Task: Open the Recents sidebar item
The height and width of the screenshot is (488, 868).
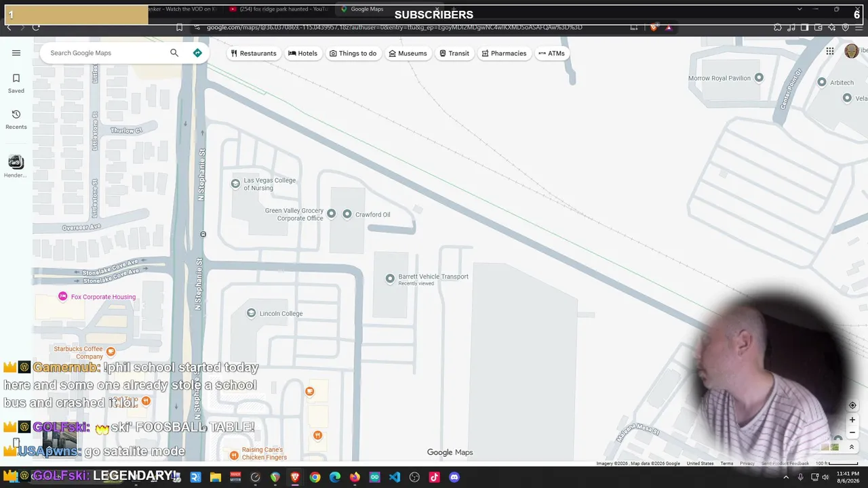Action: [x=16, y=119]
